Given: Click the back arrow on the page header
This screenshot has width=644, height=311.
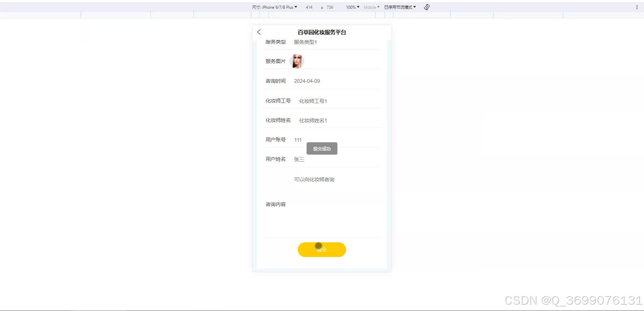Looking at the screenshot, I should point(259,32).
